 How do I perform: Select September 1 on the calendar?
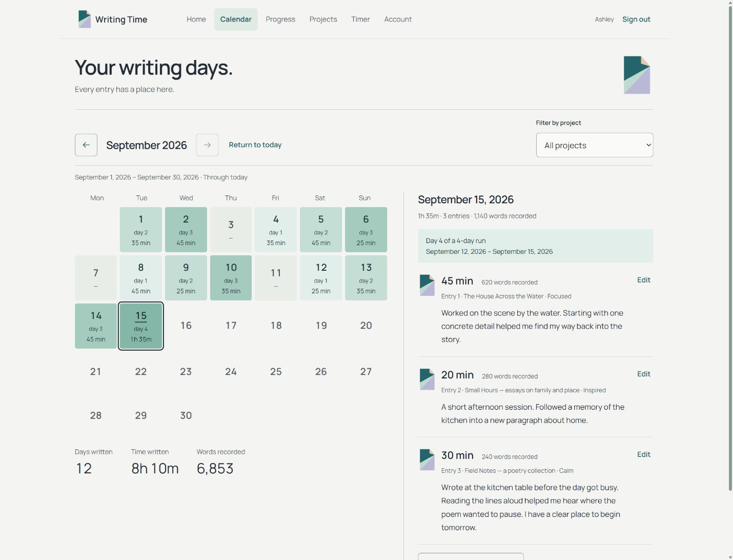141,230
